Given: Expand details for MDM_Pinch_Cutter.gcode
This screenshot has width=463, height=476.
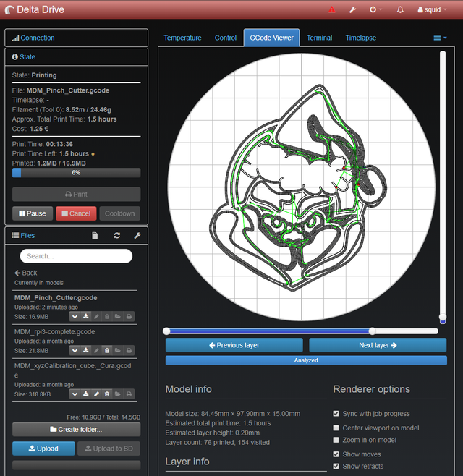Looking at the screenshot, I should (x=75, y=317).
